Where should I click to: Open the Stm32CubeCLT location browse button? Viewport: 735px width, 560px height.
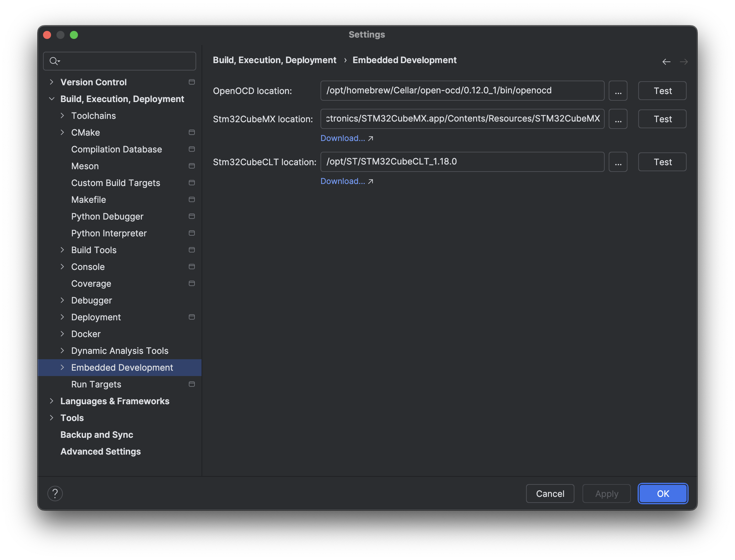tap(618, 162)
